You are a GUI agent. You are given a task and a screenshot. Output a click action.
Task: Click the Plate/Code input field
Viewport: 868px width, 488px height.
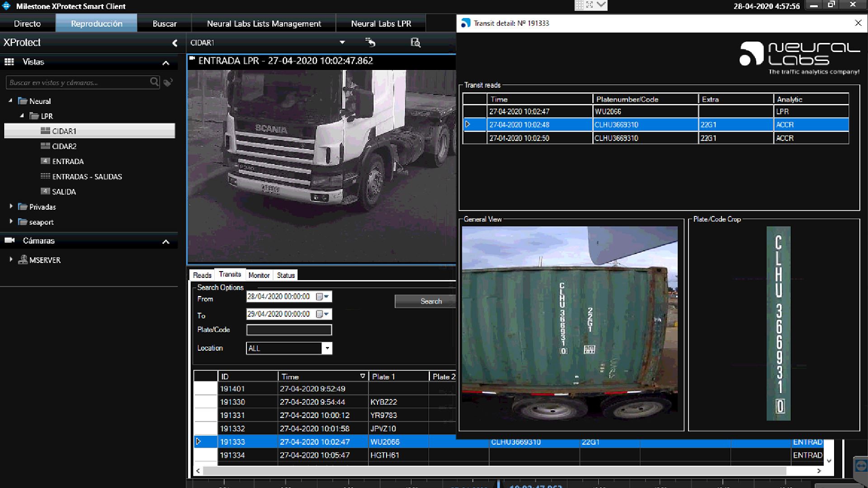pyautogui.click(x=289, y=330)
